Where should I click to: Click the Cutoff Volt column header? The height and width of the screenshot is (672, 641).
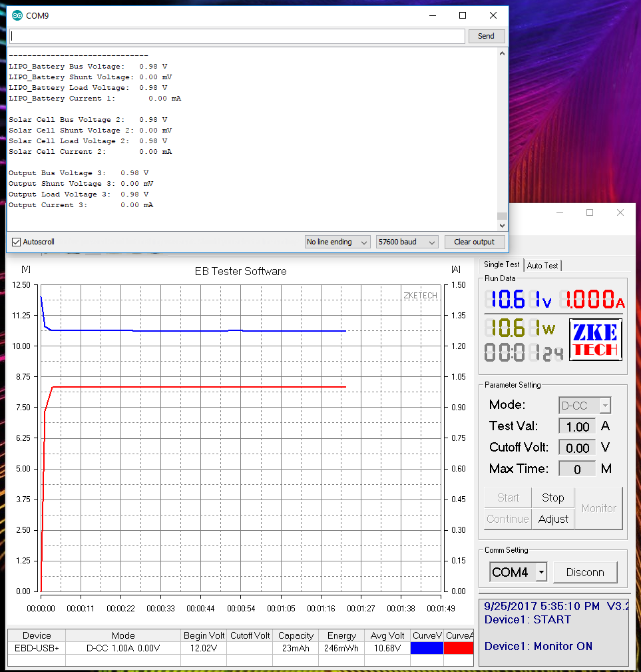click(x=250, y=635)
